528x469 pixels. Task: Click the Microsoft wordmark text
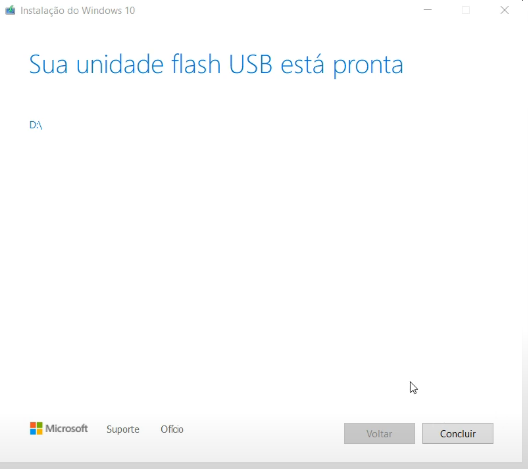pyautogui.click(x=66, y=429)
